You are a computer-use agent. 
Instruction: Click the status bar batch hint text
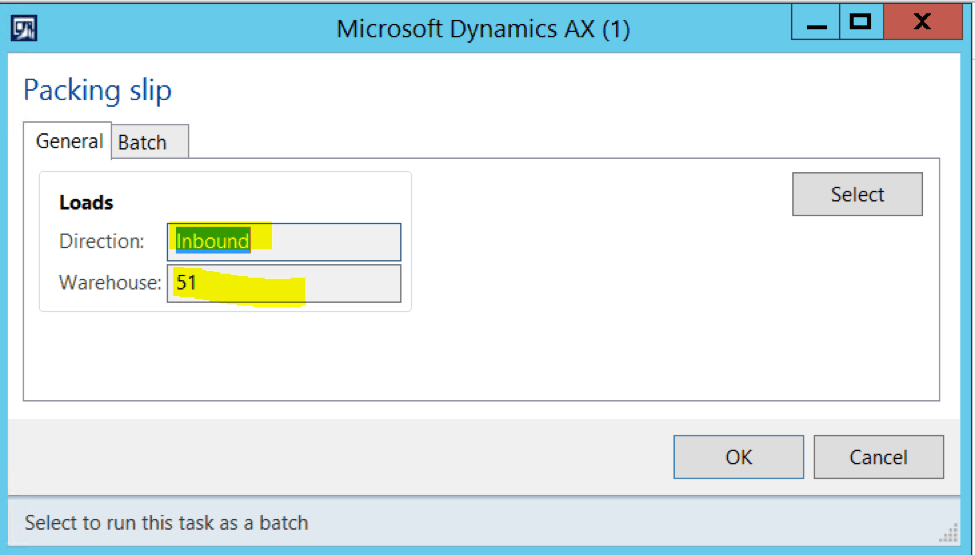tap(166, 523)
